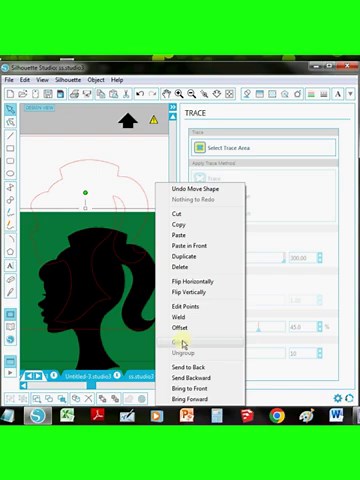Image resolution: width=360 pixels, height=480 pixels.
Task: Choose Duplicate in the context menu
Action: click(184, 256)
